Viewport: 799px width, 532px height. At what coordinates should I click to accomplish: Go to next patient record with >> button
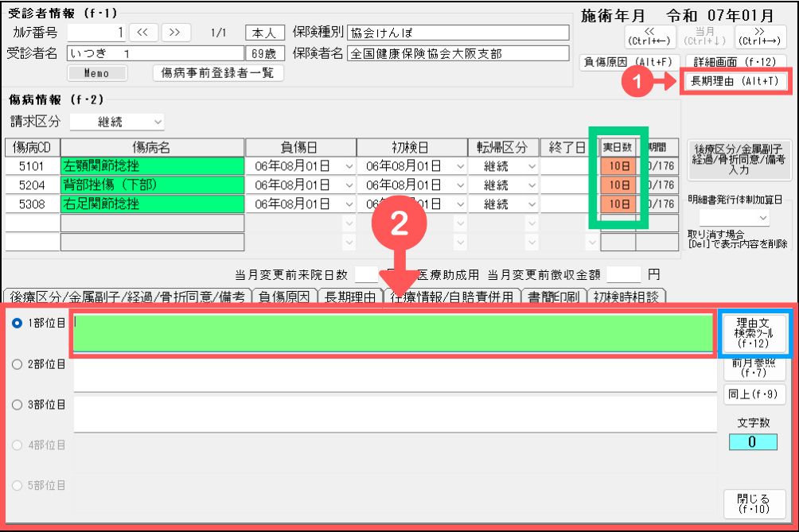tap(176, 33)
